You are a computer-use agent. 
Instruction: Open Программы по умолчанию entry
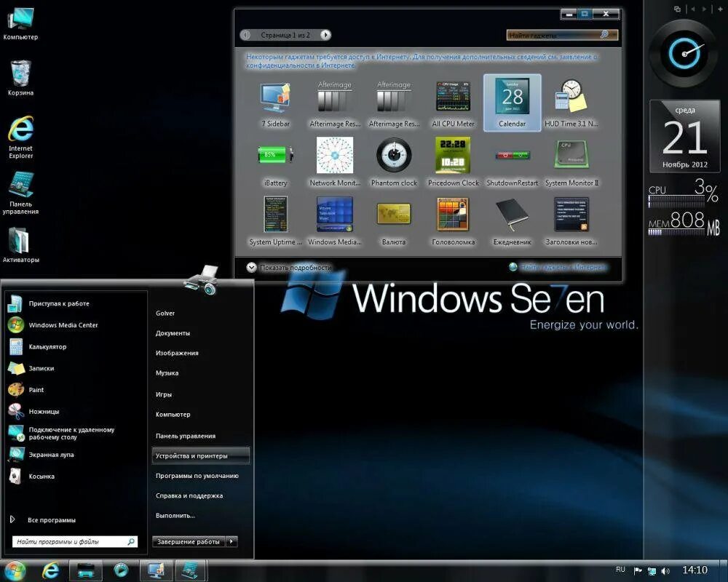point(197,476)
